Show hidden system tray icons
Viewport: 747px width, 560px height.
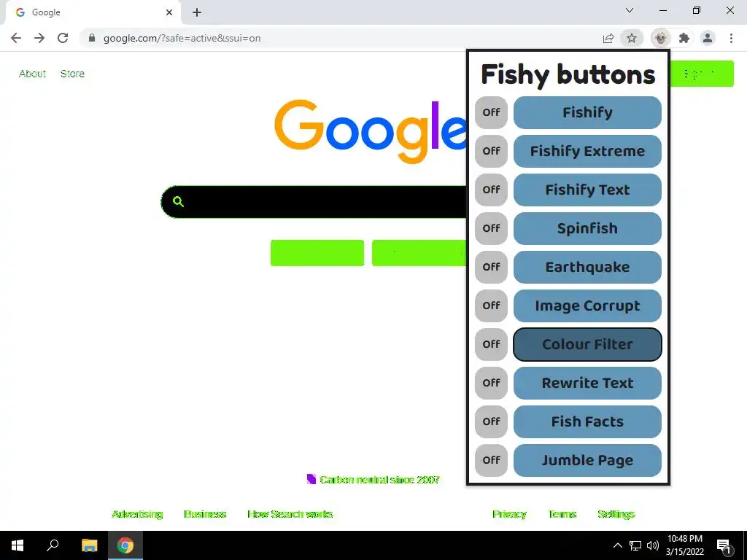click(x=617, y=545)
